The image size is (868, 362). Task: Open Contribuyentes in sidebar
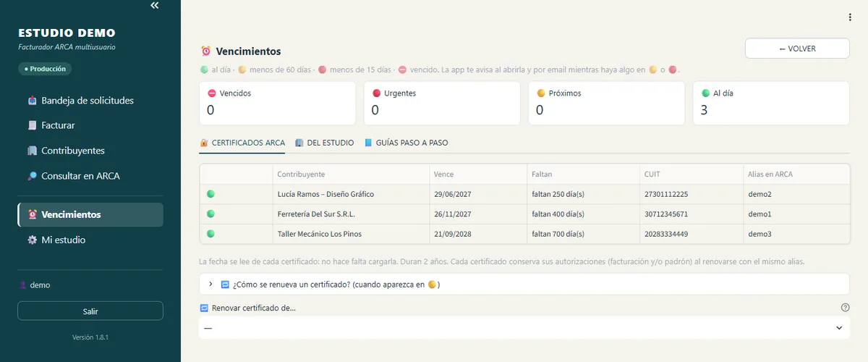pos(90,151)
